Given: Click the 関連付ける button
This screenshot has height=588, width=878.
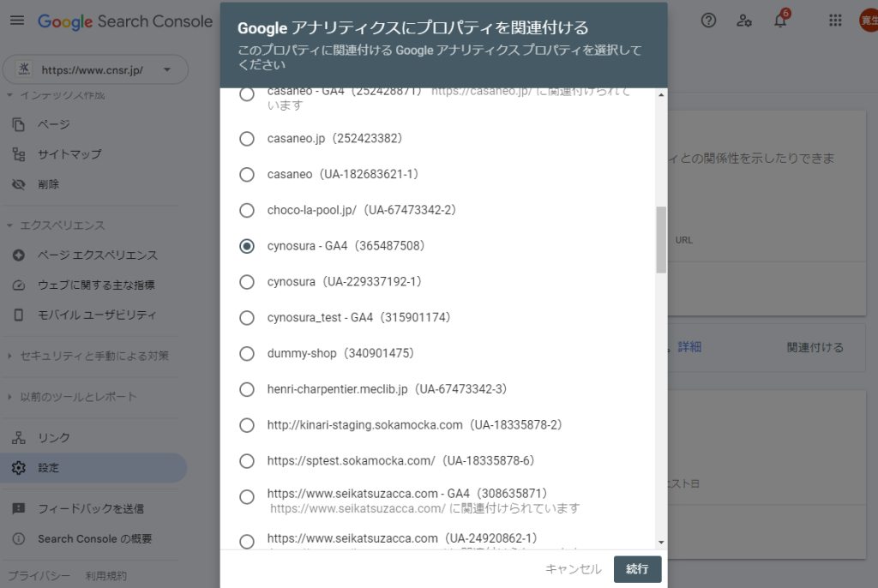Looking at the screenshot, I should [815, 347].
